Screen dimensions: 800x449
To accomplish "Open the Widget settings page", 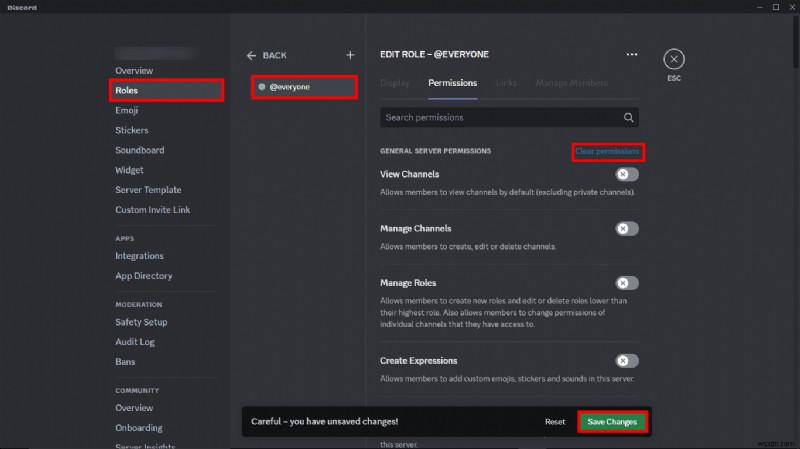I will (x=129, y=170).
